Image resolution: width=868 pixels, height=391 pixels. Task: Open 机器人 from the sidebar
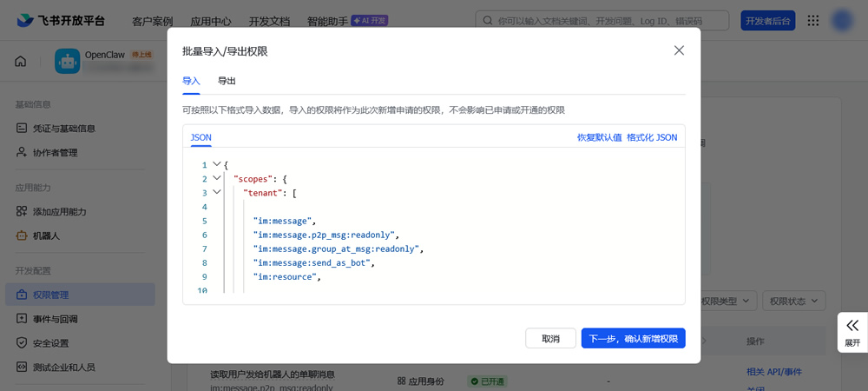(x=46, y=235)
